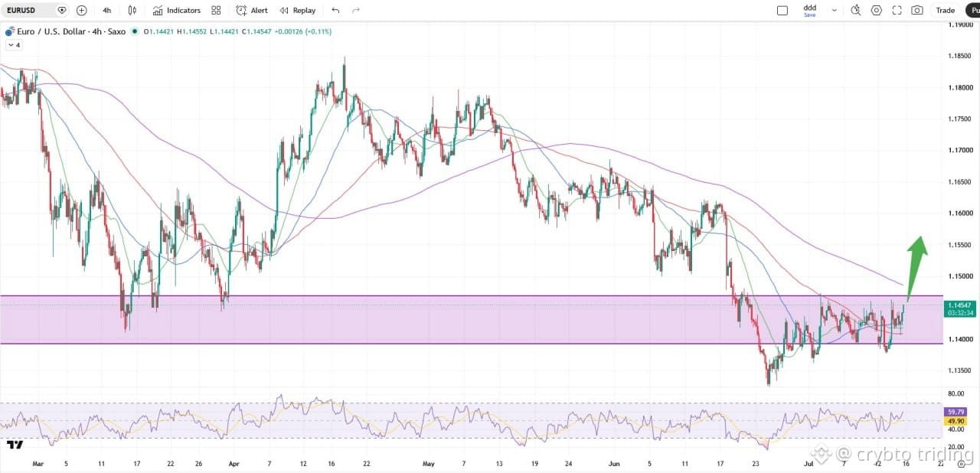Viewport: 980px width, 473px height.
Task: Open time axis settings gear icon
Action: (x=961, y=463)
